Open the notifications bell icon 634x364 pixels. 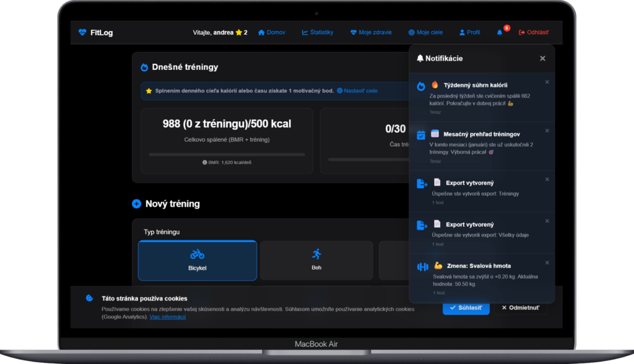(500, 33)
